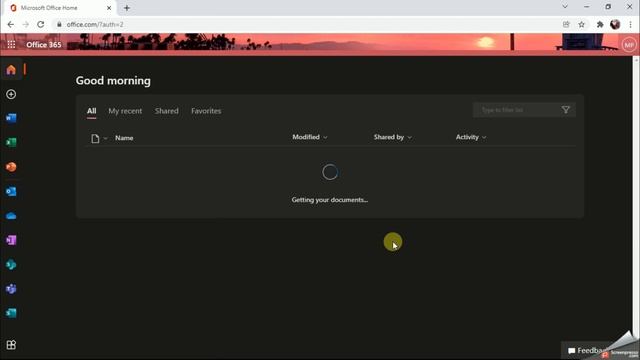Screen dimensions: 640x360
Task: Open All apps grid icon
Action: pos(11,345)
